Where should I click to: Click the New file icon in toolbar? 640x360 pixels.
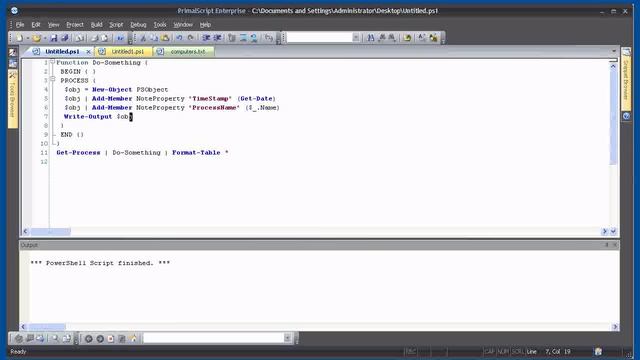[19, 38]
